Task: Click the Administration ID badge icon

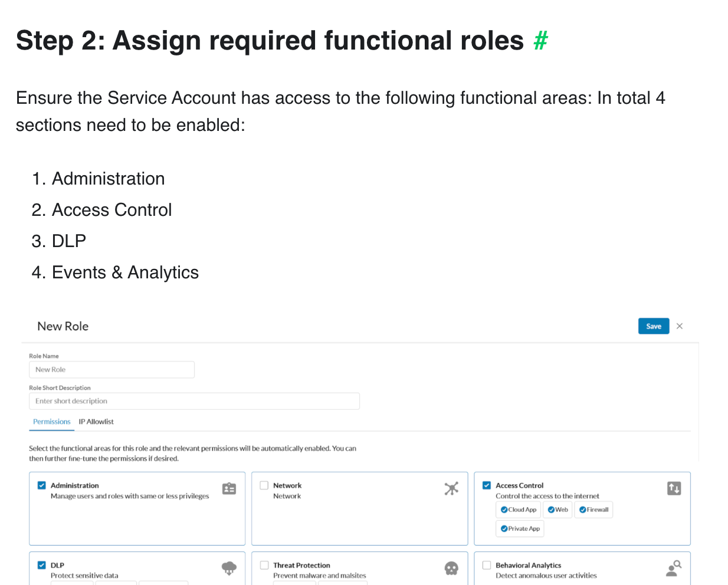Action: click(229, 489)
